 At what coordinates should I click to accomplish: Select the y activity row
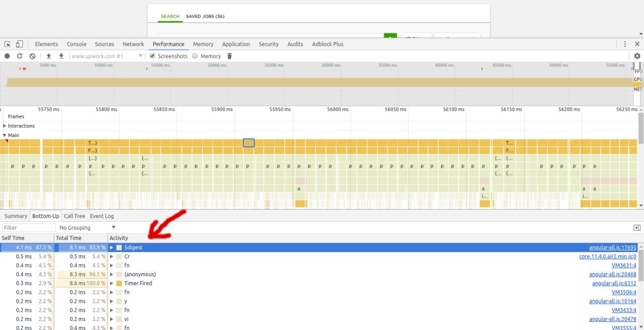point(318,301)
